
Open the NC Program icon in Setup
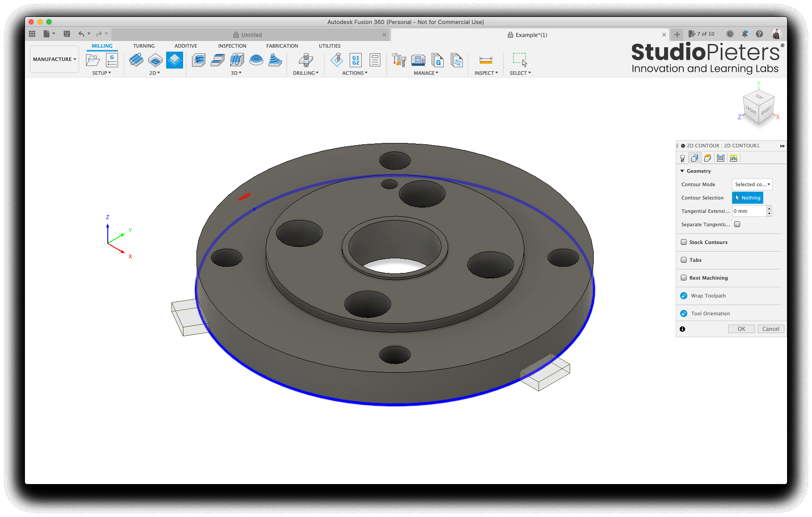[x=112, y=60]
